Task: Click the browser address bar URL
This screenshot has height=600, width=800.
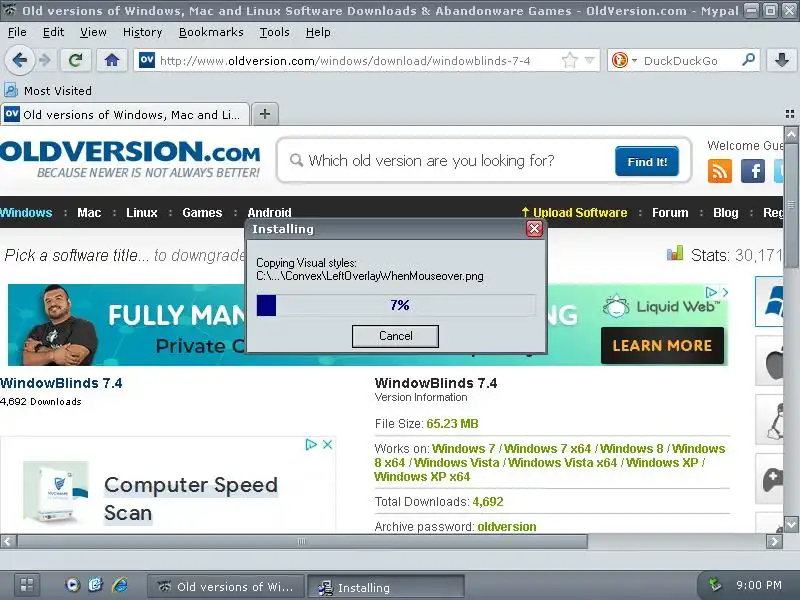Action: click(x=345, y=61)
